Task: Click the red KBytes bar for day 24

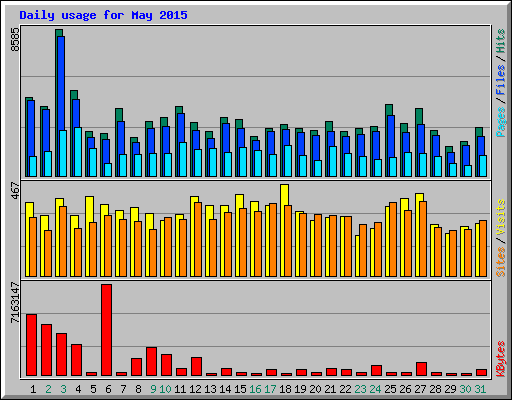Action: pos(377,371)
